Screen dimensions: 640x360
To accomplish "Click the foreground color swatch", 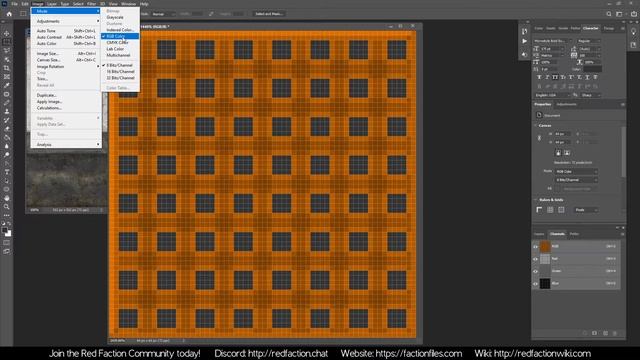I will [5, 230].
